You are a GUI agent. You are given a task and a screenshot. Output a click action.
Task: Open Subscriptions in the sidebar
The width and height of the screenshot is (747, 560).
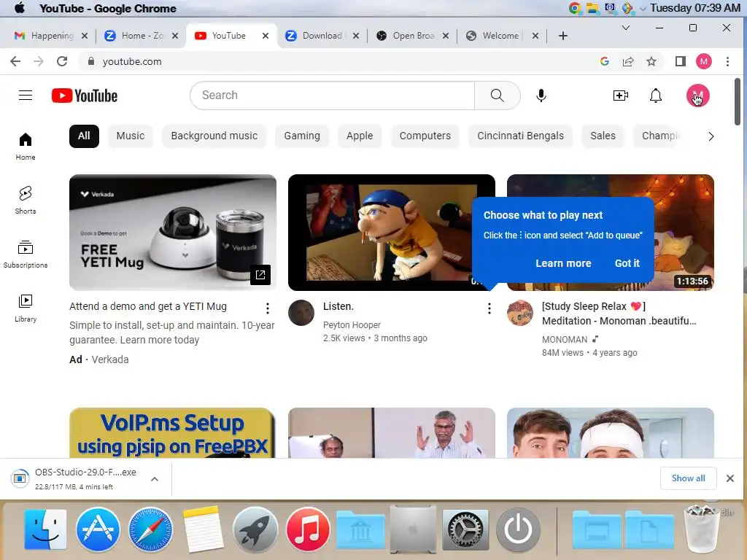click(26, 254)
